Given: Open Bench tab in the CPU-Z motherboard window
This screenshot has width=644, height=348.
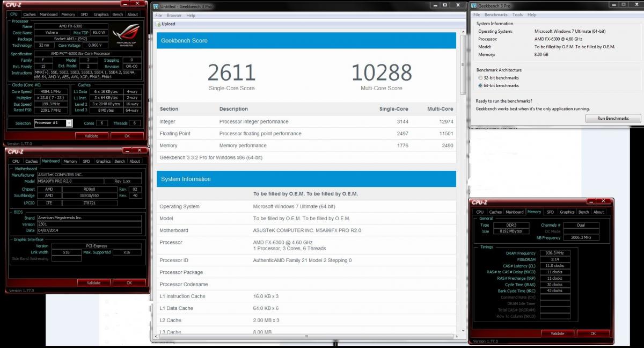Looking at the screenshot, I should (x=120, y=161).
